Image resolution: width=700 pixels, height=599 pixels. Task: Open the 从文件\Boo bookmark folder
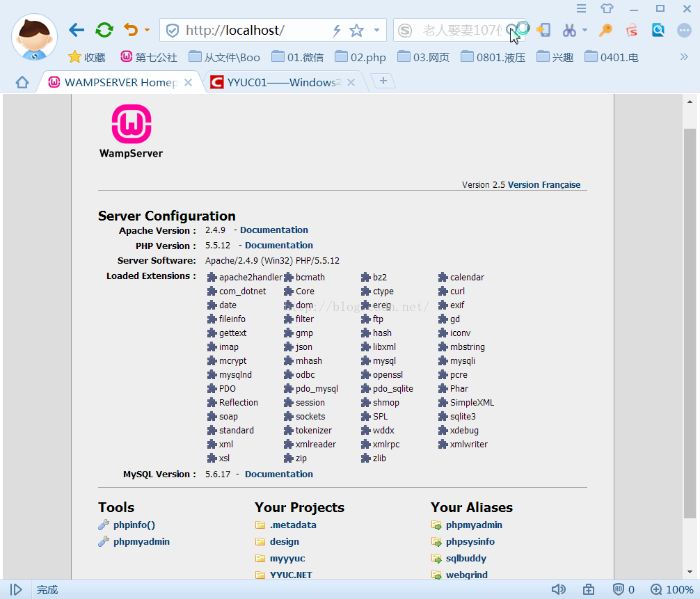click(x=224, y=57)
